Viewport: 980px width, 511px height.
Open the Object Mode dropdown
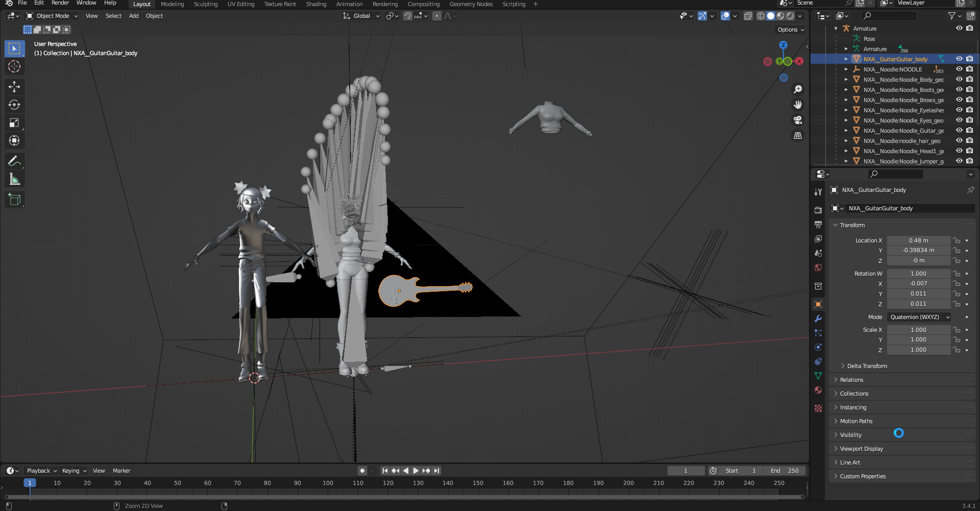click(x=52, y=16)
